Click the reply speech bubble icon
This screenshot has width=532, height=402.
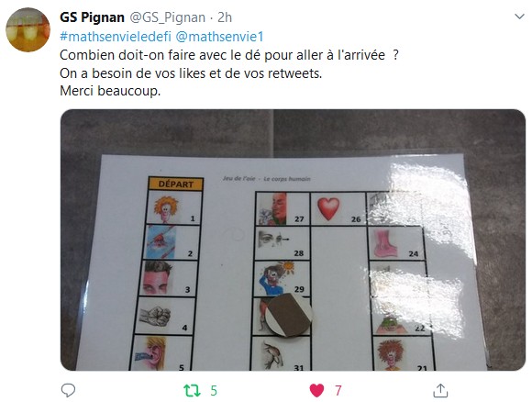click(x=68, y=390)
